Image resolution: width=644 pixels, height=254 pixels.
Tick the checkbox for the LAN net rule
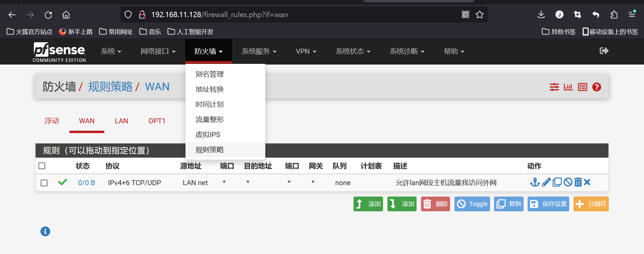tap(44, 183)
